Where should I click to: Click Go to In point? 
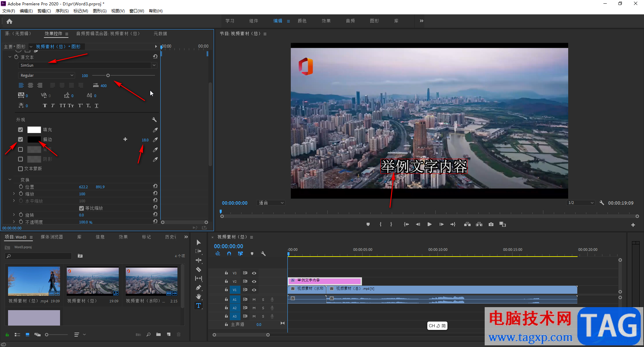(406, 224)
